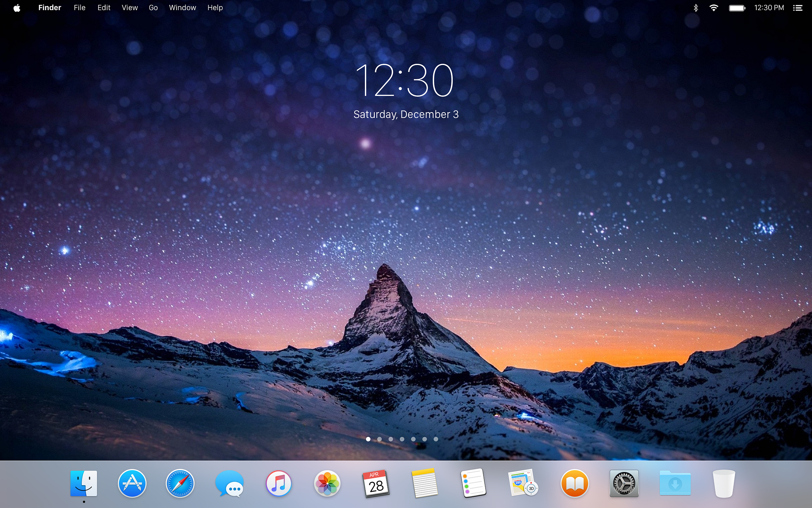Open the Messages app

click(229, 484)
